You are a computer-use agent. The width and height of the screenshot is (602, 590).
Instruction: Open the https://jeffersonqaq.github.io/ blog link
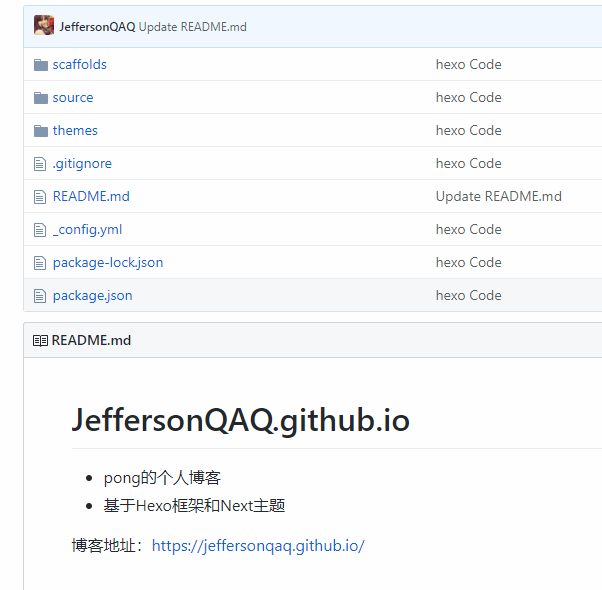coord(258,546)
